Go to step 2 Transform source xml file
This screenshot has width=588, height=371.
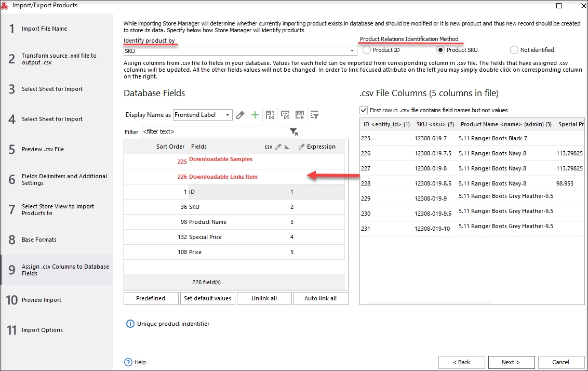coord(57,59)
